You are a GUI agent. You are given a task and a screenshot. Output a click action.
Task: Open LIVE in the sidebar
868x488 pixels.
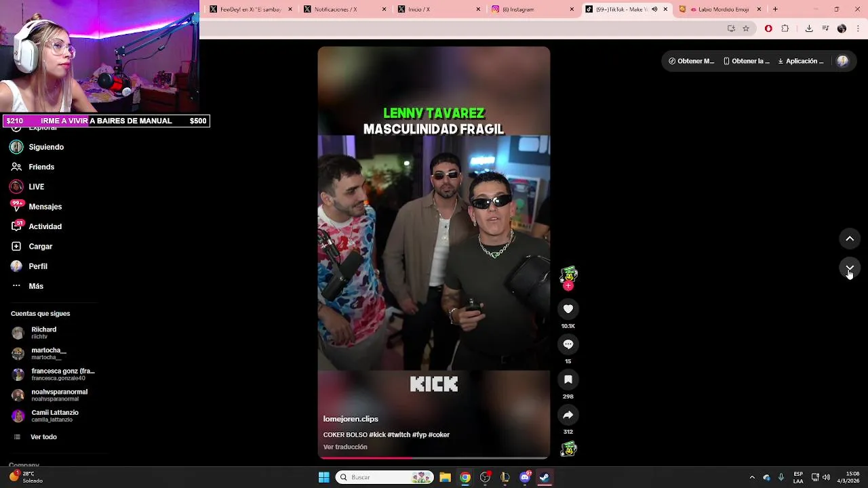pos(27,186)
